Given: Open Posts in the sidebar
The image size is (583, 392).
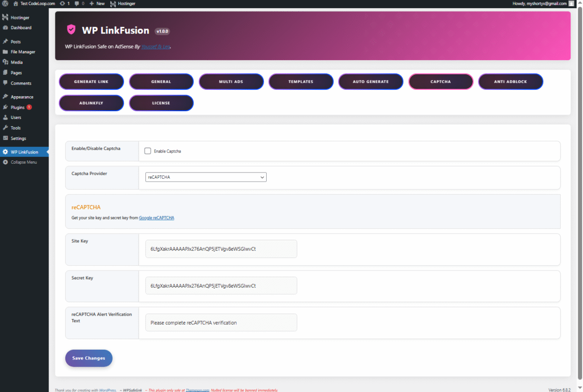Looking at the screenshot, I should pos(24,42).
